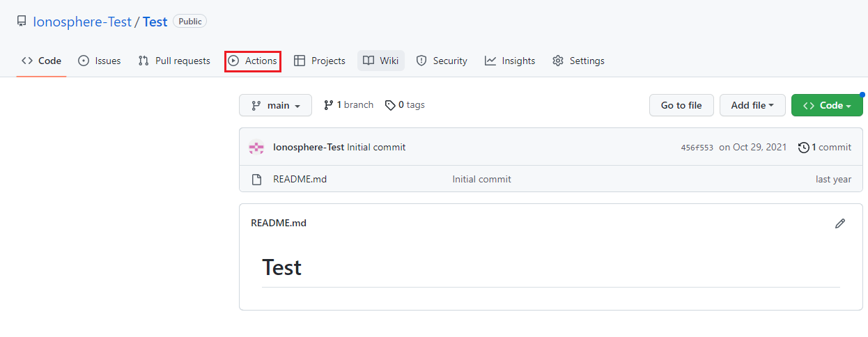Open the Projects tab
The height and width of the screenshot is (337, 868).
(x=320, y=61)
